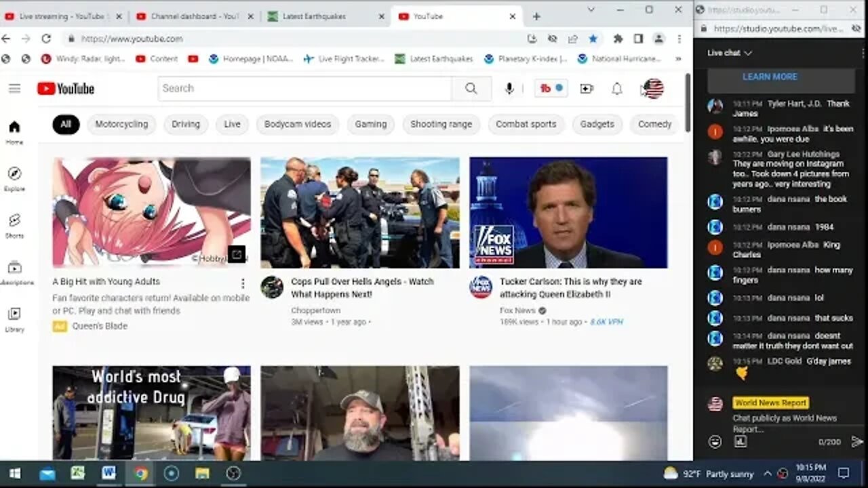868x488 pixels.
Task: Open Windy Radar bookmark
Action: coord(83,59)
